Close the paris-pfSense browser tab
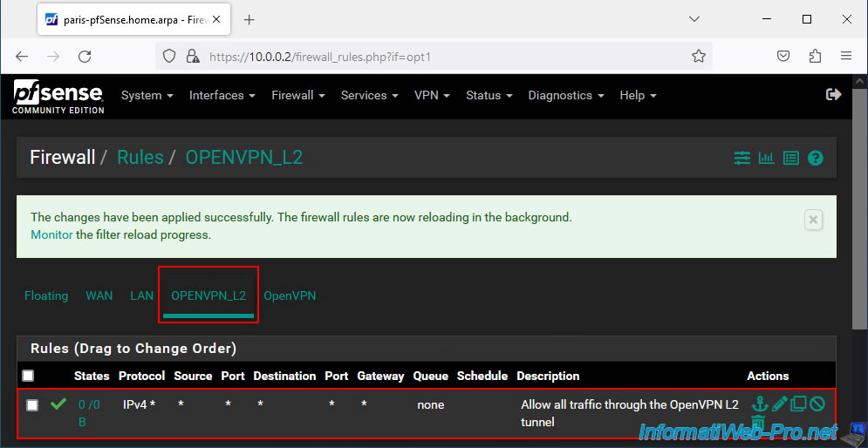The height and width of the screenshot is (448, 868). pyautogui.click(x=215, y=19)
